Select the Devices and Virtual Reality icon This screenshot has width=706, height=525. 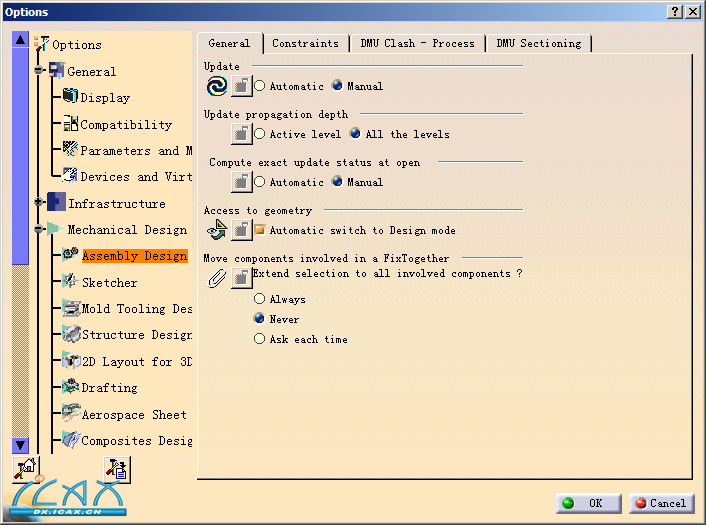tap(70, 175)
